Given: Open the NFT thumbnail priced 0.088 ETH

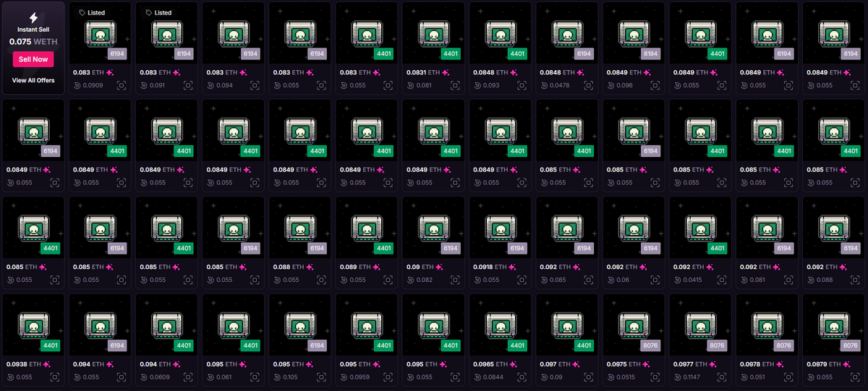Looking at the screenshot, I should click(299, 228).
